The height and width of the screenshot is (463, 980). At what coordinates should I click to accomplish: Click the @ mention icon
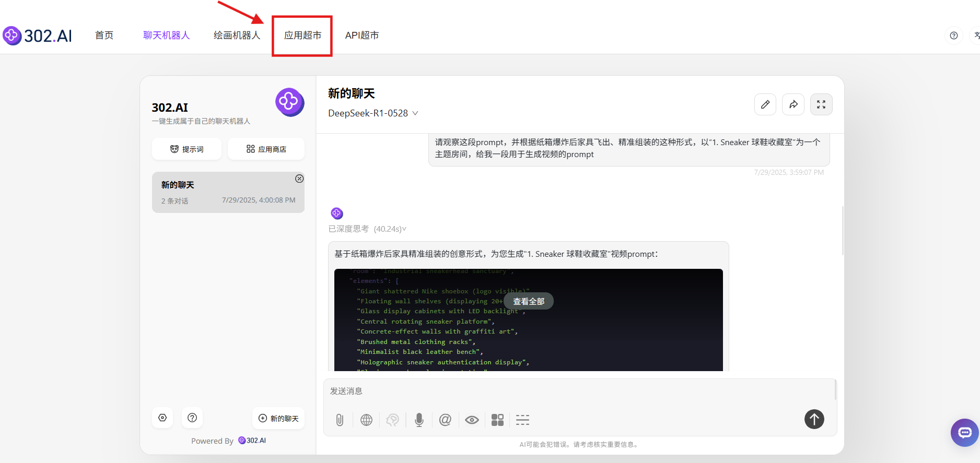point(445,420)
